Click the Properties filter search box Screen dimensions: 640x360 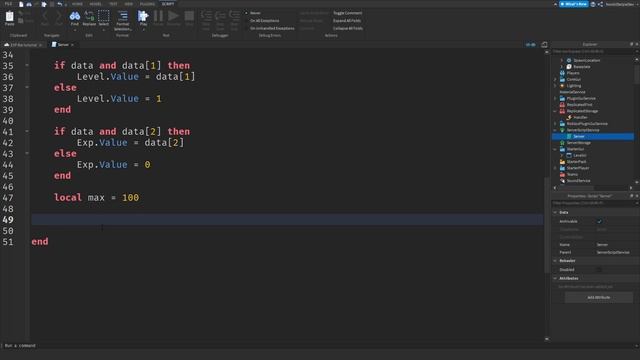click(593, 203)
